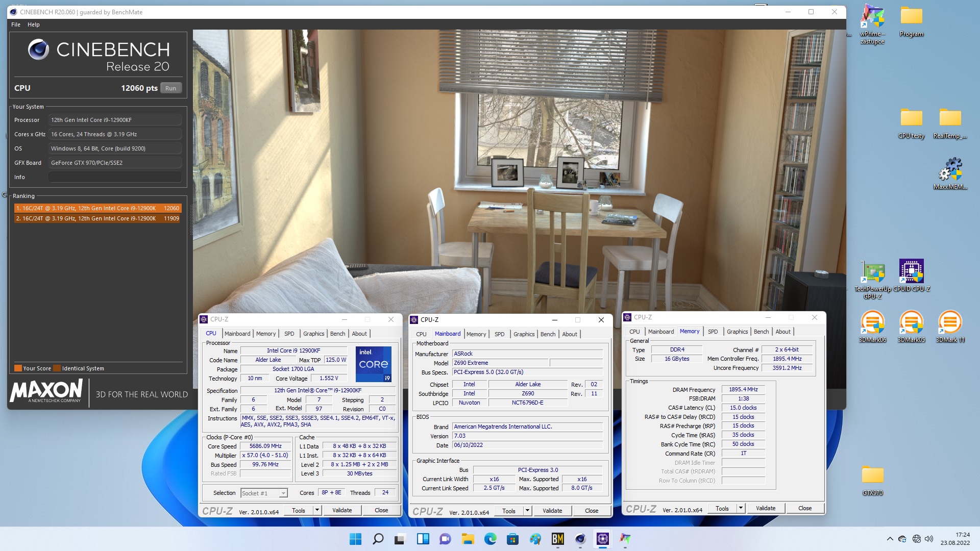Open SPD tab in left CPU-Z window
The width and height of the screenshot is (980, 551).
click(x=289, y=334)
